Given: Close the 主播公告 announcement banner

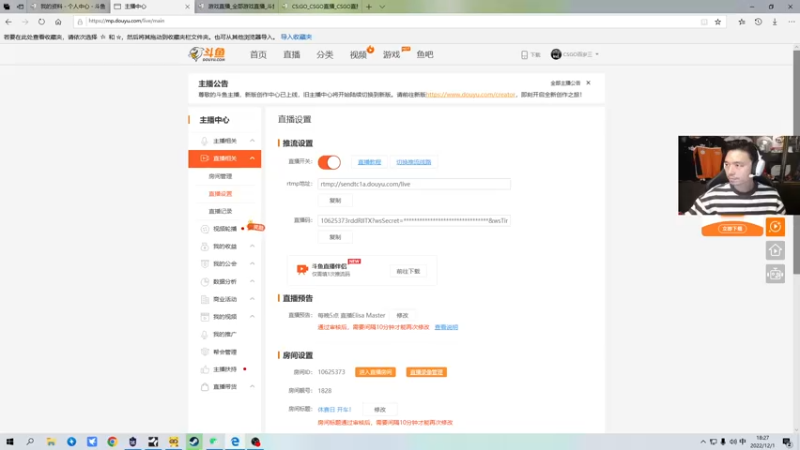Looking at the screenshot, I should tap(588, 83).
